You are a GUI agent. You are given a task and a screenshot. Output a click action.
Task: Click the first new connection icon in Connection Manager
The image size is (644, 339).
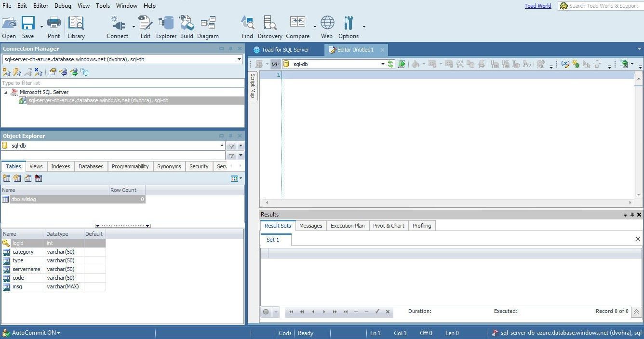pyautogui.click(x=6, y=72)
